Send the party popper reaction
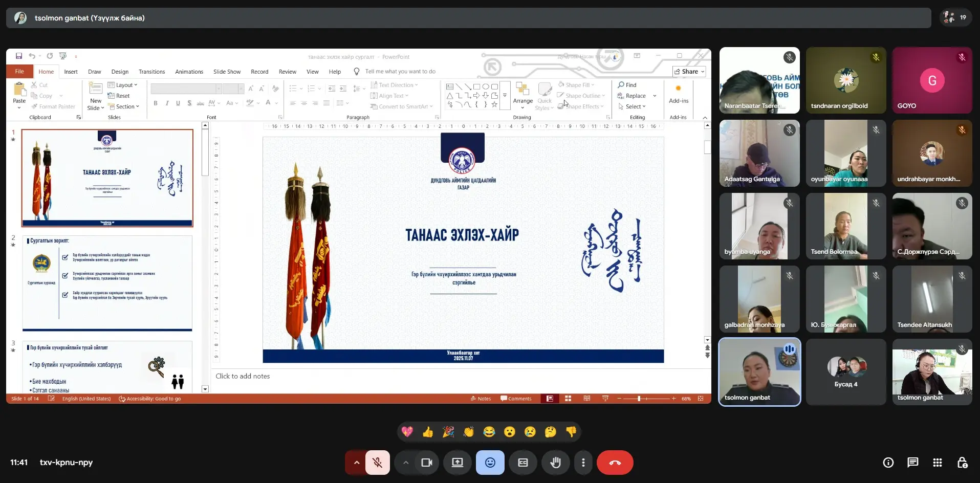This screenshot has width=980, height=483. [448, 432]
